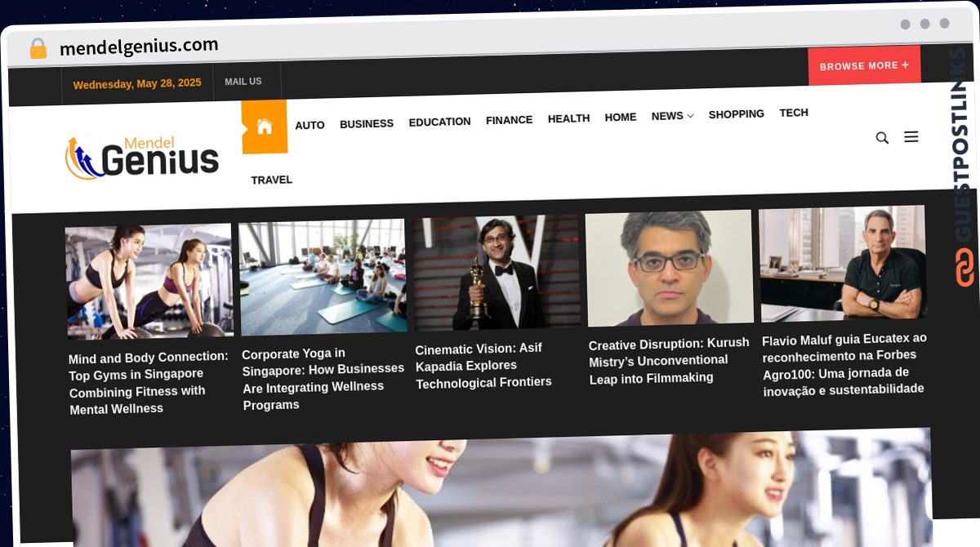980x547 pixels.
Task: Open article Corporate Yoga in Singapore
Action: tap(323, 379)
